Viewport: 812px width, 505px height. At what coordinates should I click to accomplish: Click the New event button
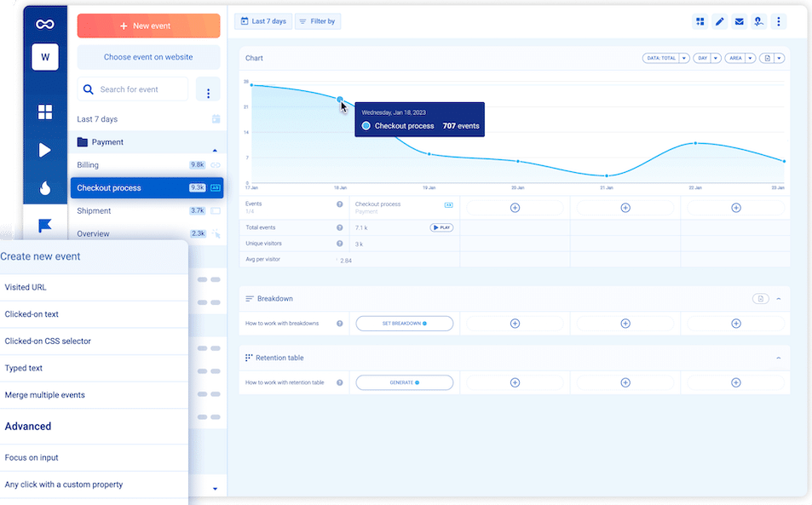click(148, 26)
